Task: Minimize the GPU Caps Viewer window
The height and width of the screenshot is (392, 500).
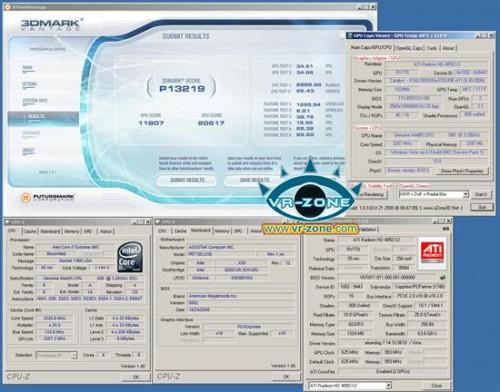Action: (x=478, y=36)
